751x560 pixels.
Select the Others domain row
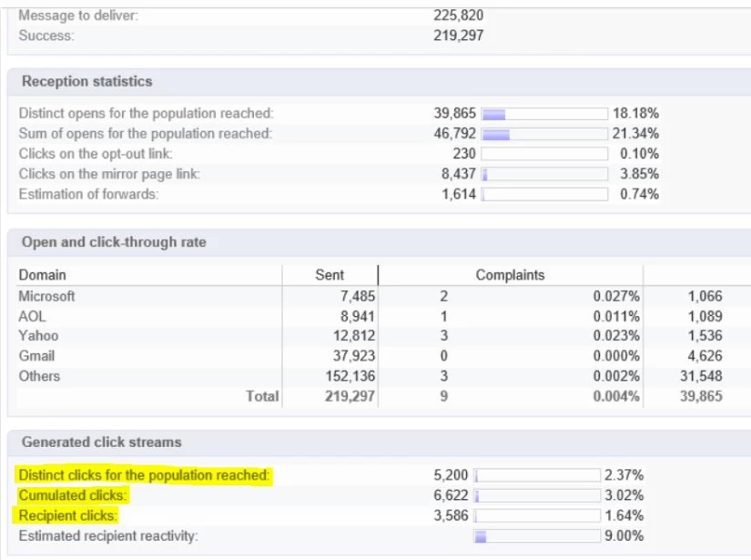pos(383,376)
